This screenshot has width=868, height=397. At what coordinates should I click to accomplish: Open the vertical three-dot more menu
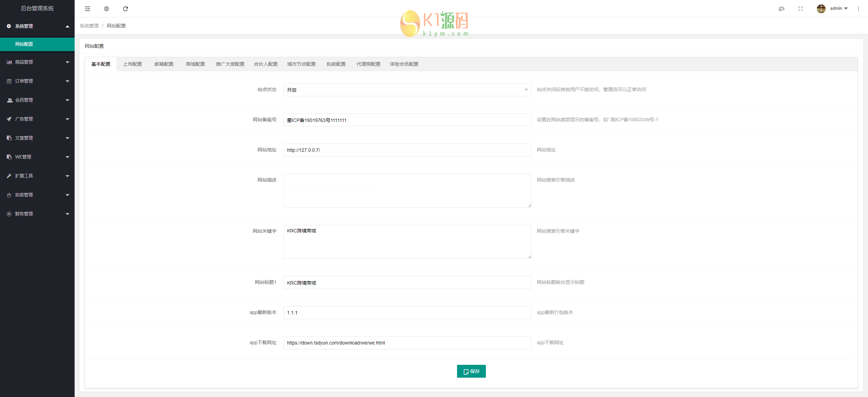[859, 9]
